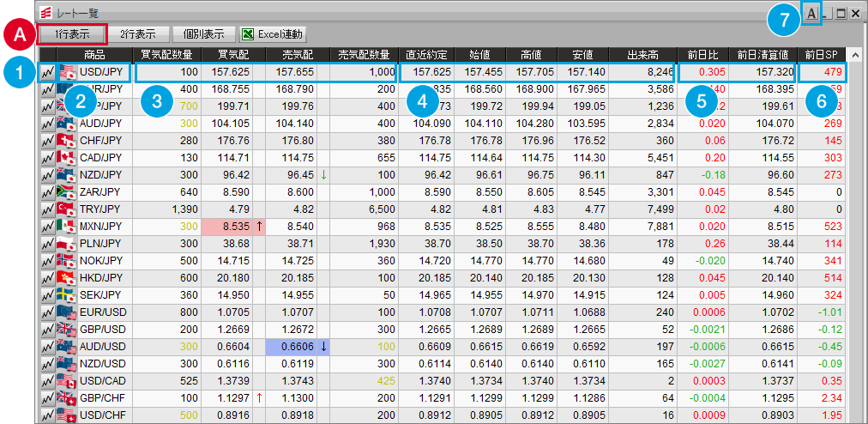
Task: Open chart icon for EUR/USD row
Action: (47, 312)
